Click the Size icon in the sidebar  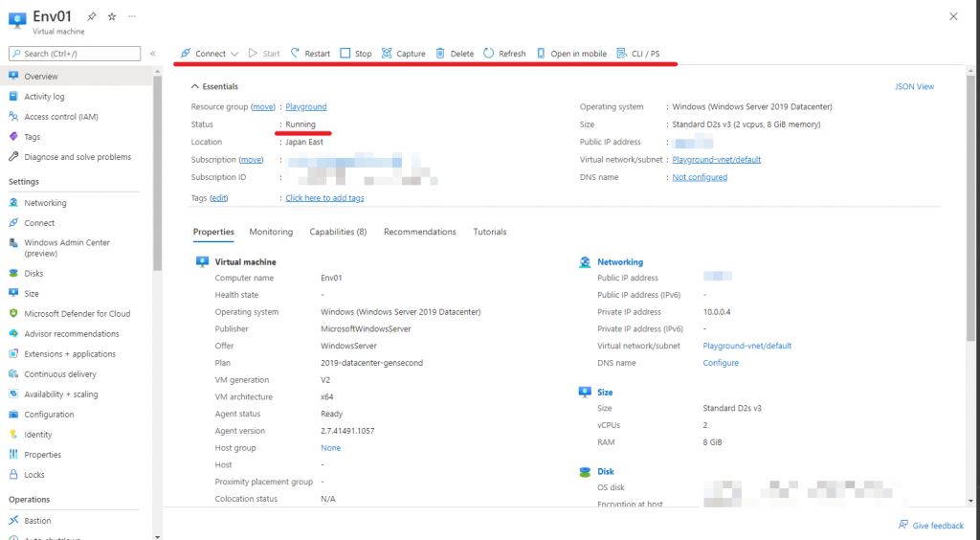coord(13,294)
